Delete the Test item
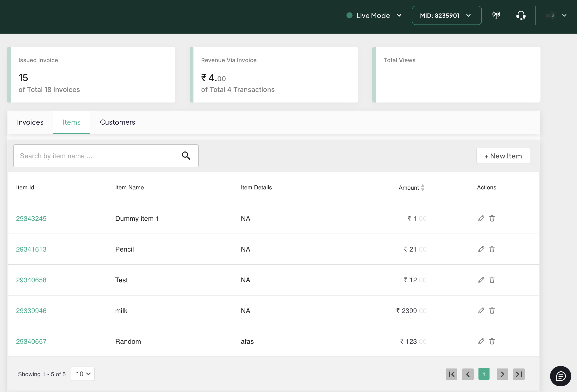 [492, 280]
